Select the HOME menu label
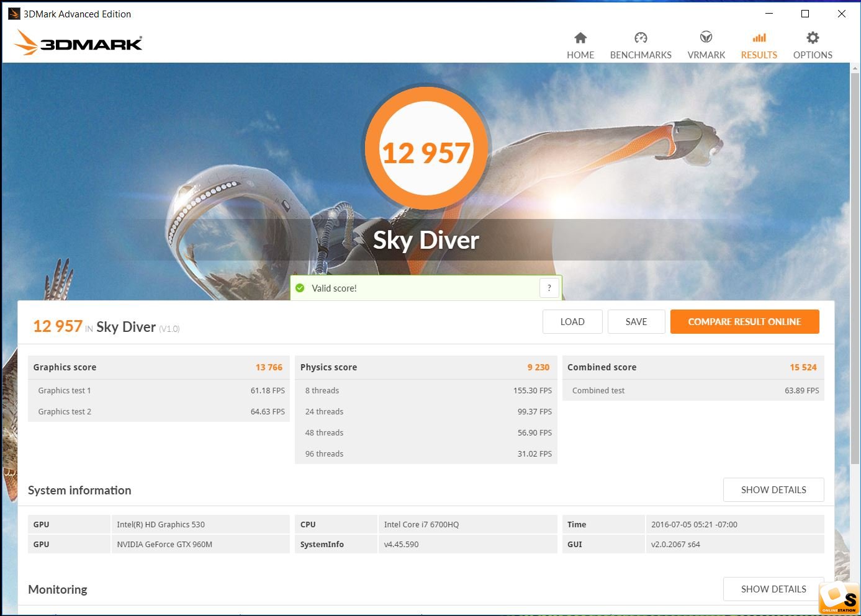This screenshot has width=861, height=616. pos(580,55)
